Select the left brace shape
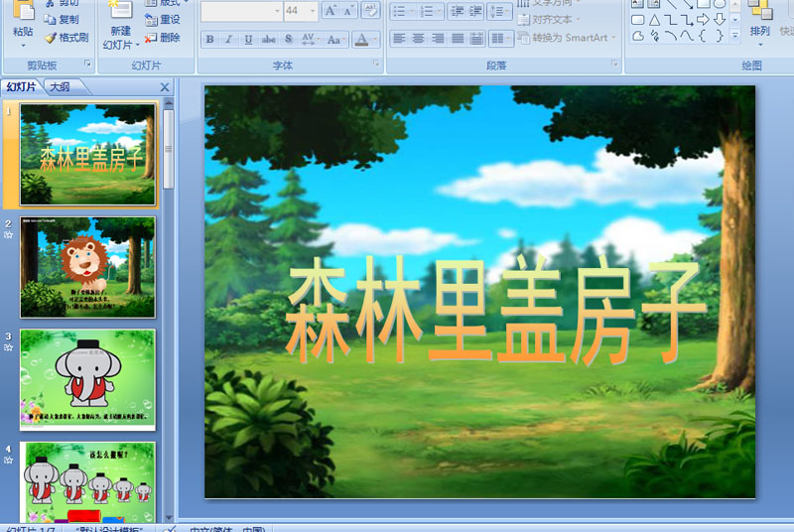794x532 pixels. (x=703, y=36)
